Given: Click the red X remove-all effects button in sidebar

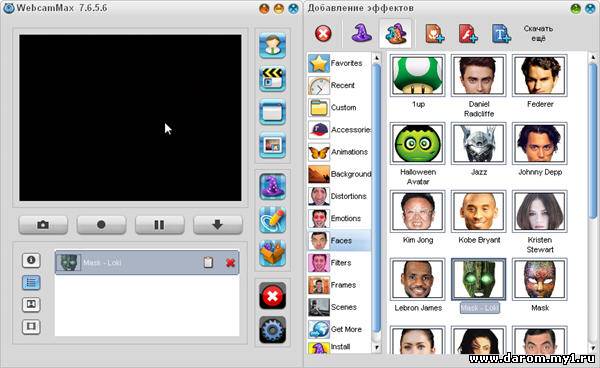Looking at the screenshot, I should (272, 296).
